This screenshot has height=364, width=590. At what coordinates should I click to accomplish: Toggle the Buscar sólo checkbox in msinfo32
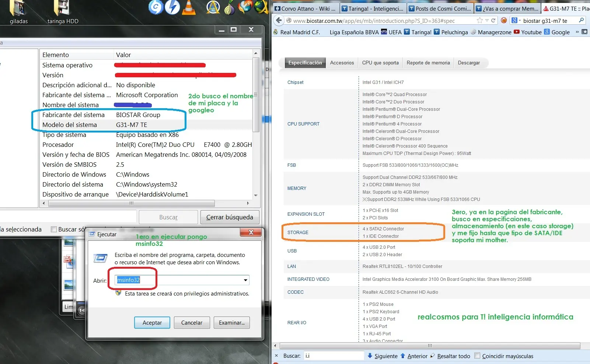(54, 229)
